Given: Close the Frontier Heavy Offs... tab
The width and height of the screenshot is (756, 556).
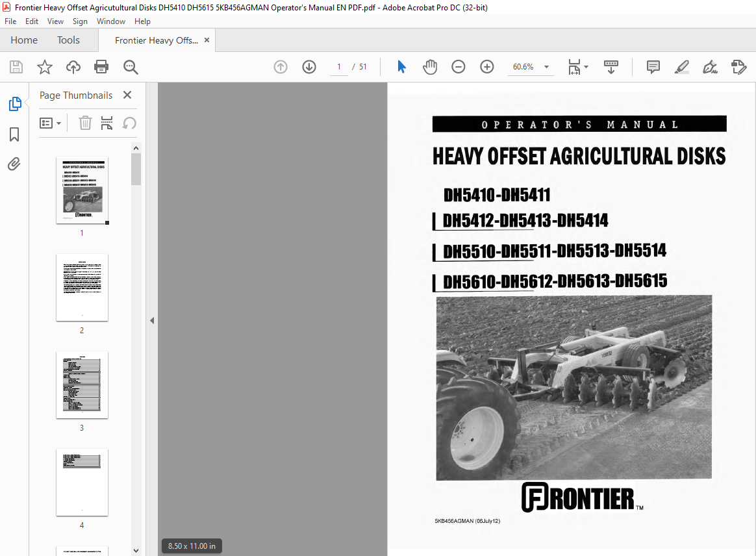Looking at the screenshot, I should (207, 40).
